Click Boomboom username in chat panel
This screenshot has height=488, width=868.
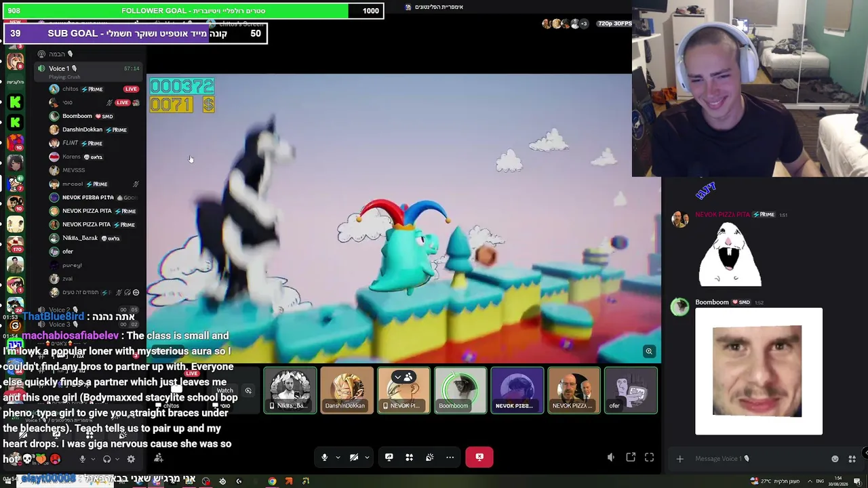712,302
